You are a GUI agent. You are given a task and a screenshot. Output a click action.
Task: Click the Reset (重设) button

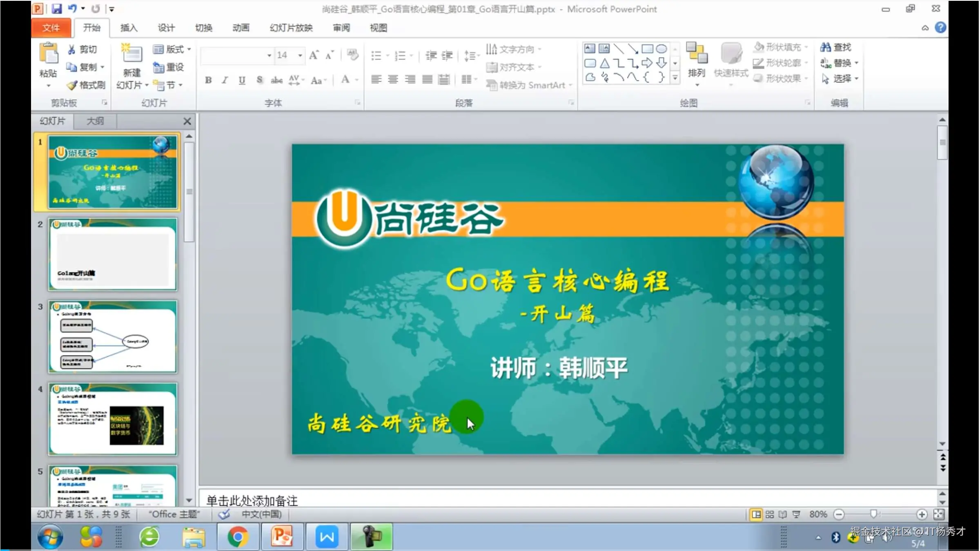click(169, 67)
